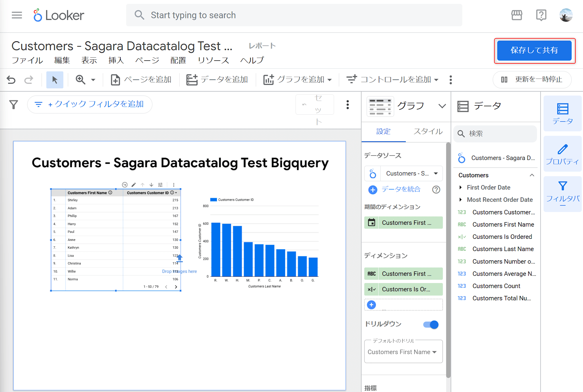Select the Customers First date range dimension chip
The image size is (583, 392).
pyautogui.click(x=403, y=223)
